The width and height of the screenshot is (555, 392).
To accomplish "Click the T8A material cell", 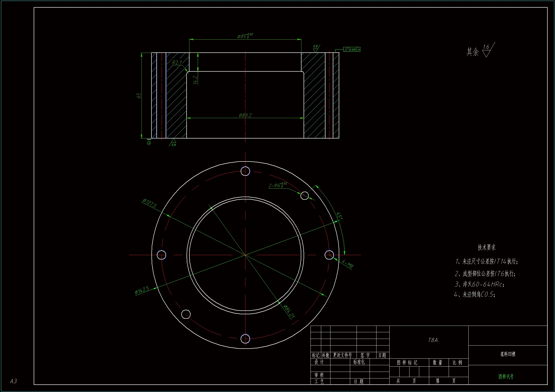I will click(433, 340).
